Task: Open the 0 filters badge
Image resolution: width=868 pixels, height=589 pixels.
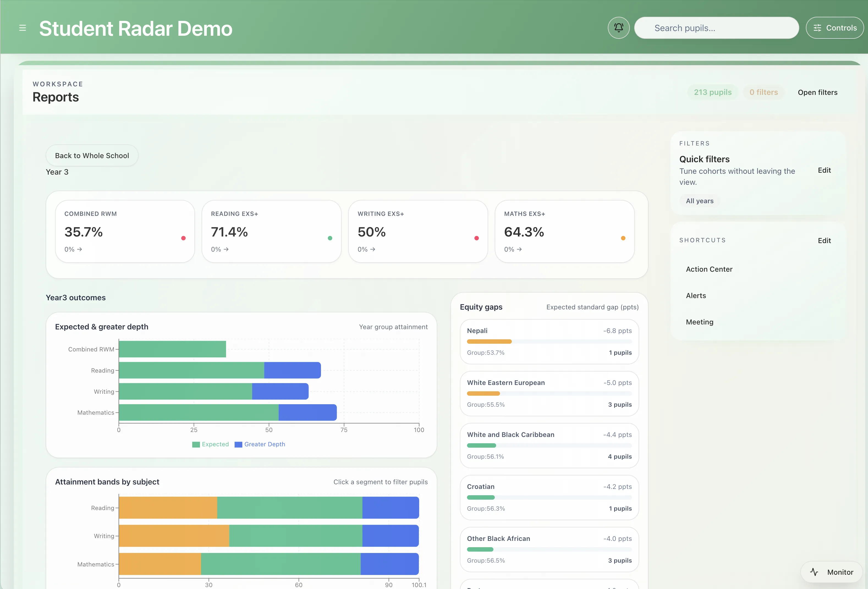Action: (764, 92)
